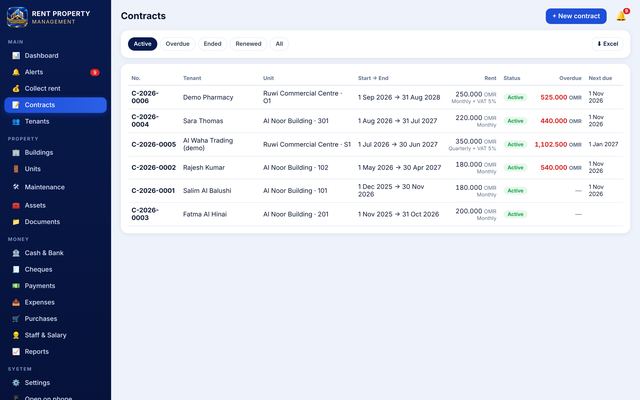Switch to the Ended filter tab
The image size is (640, 400).
point(213,44)
